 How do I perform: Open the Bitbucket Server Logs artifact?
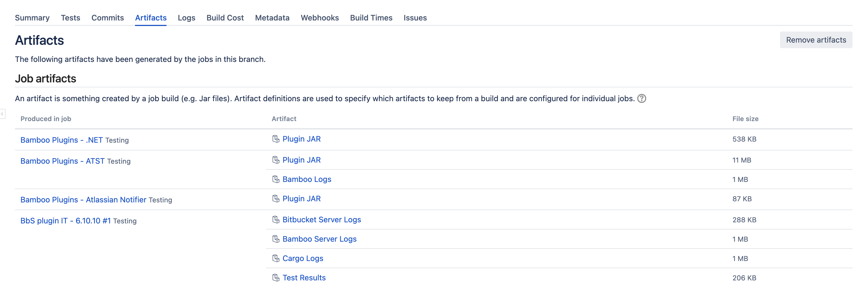click(321, 219)
